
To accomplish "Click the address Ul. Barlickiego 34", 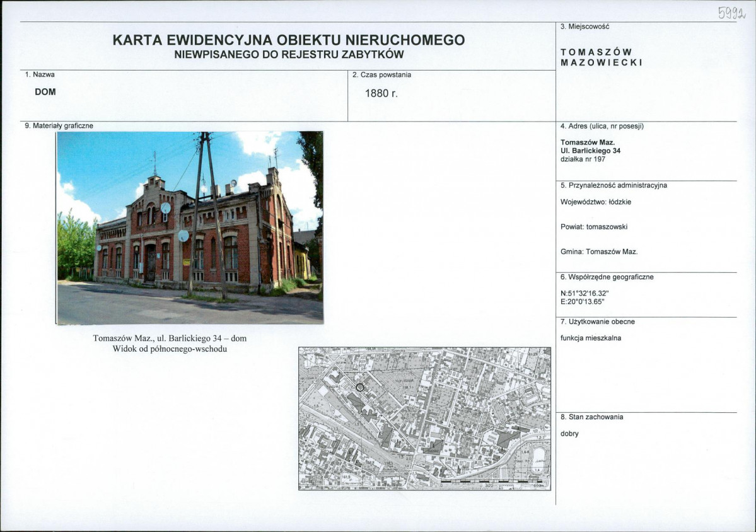I will (591, 151).
